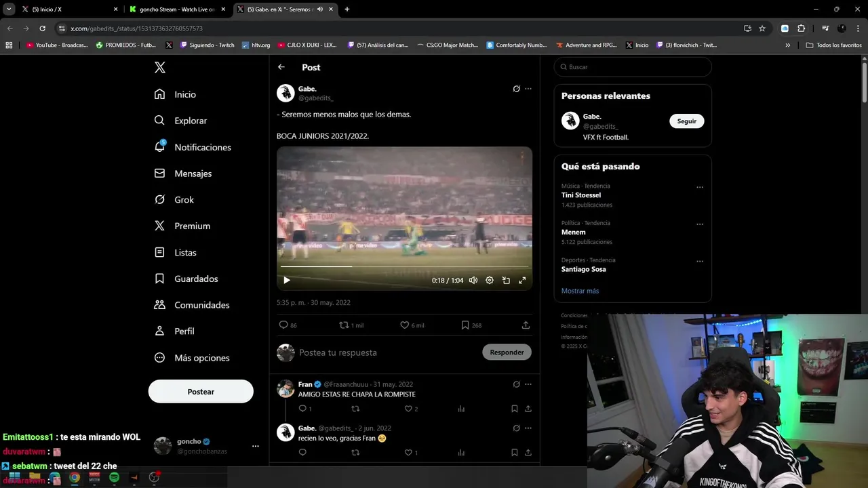Open video in picture-in-picture miniplayer
The height and width of the screenshot is (488, 868).
point(506,280)
